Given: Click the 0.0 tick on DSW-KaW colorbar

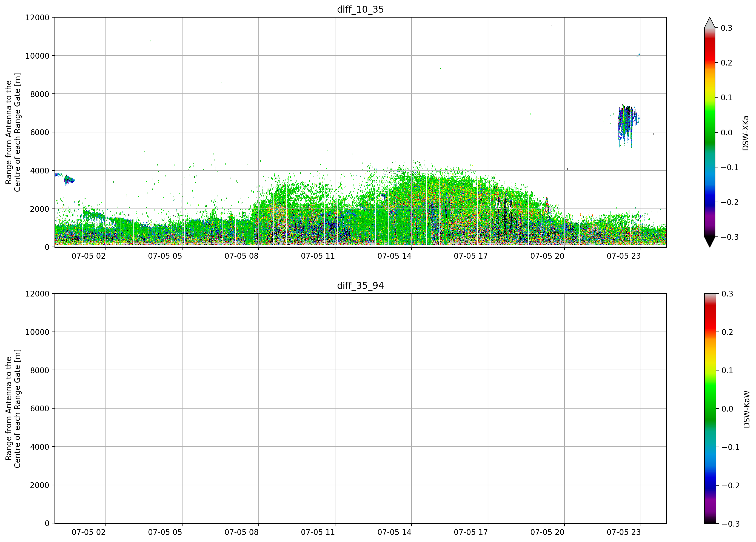Looking at the screenshot, I should coord(727,409).
